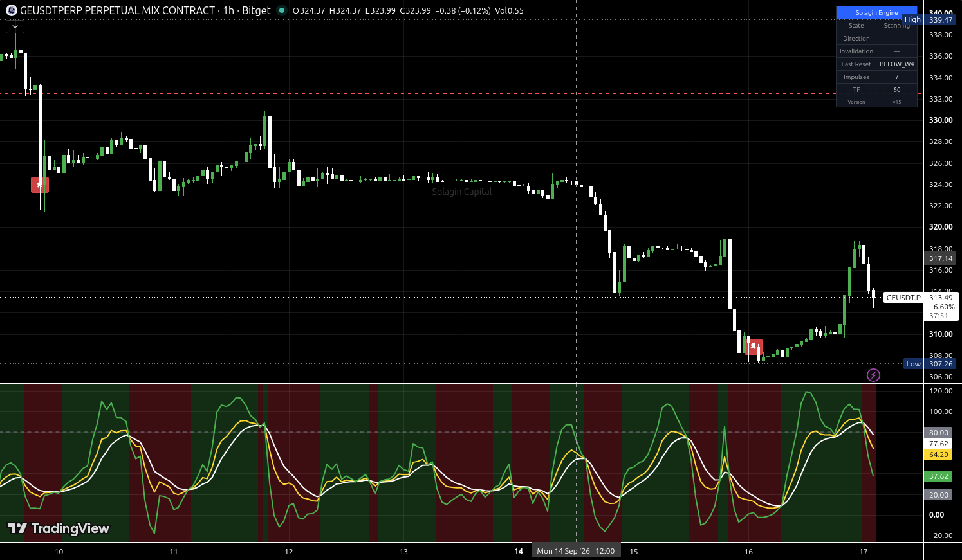Collapse the chart legend with the chevron

(15, 27)
